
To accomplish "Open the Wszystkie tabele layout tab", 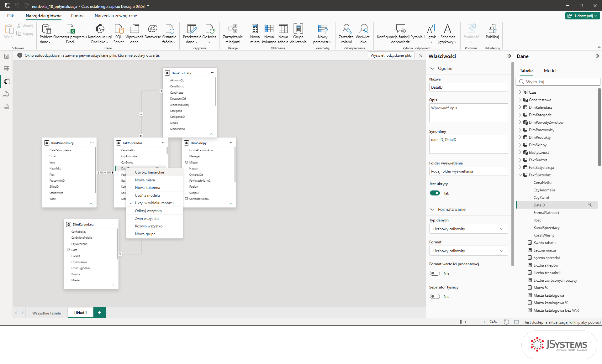I will 46,313.
